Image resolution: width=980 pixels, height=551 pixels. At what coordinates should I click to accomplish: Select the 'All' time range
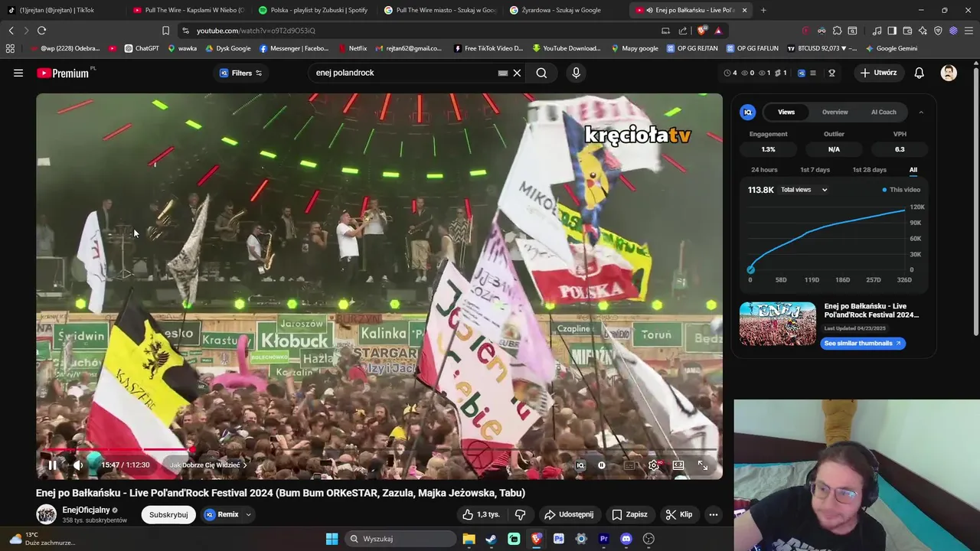913,170
